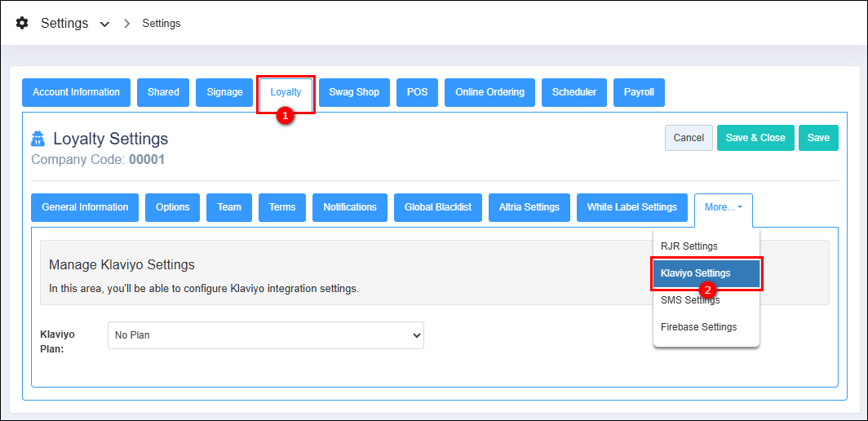This screenshot has width=868, height=421.
Task: Switch to the Loyalty tab
Action: [286, 92]
